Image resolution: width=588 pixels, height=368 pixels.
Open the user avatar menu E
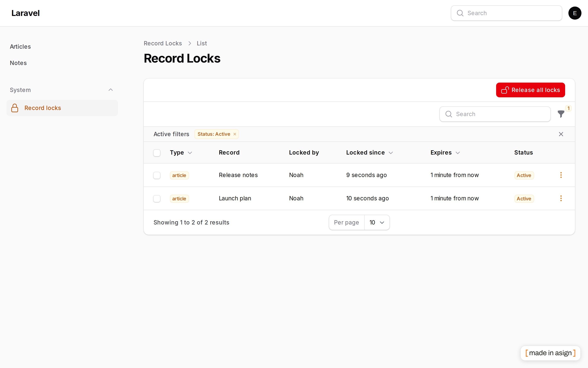[575, 13]
